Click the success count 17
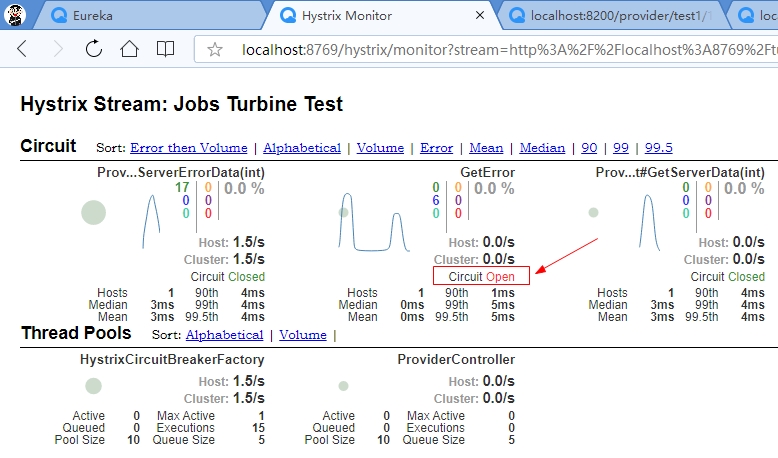 (182, 188)
